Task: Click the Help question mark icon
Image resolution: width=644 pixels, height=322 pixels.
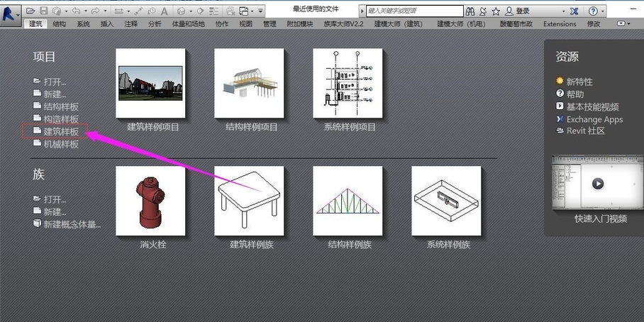Action: click(593, 11)
